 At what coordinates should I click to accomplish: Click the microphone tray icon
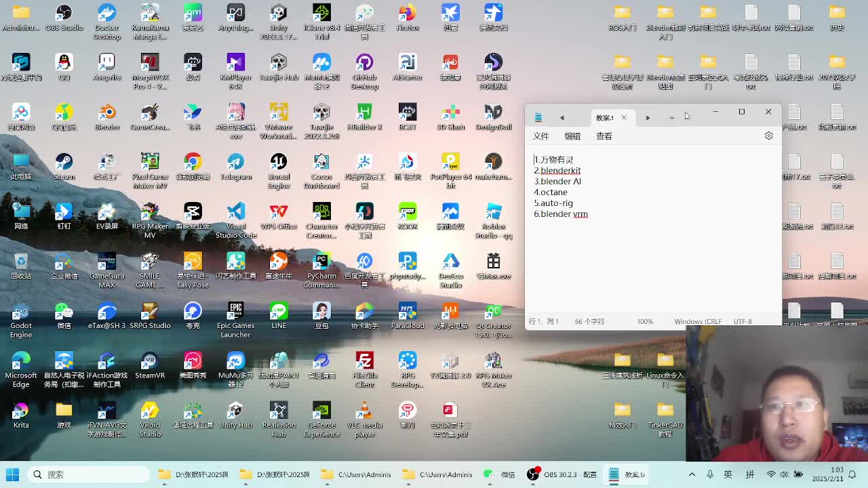[710, 474]
